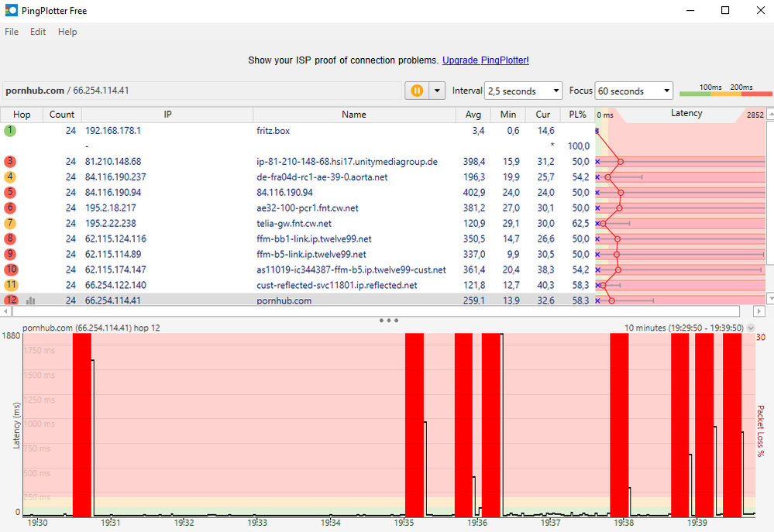Select ae32-100-pcr1.fnt.cw.net name

[x=307, y=208]
